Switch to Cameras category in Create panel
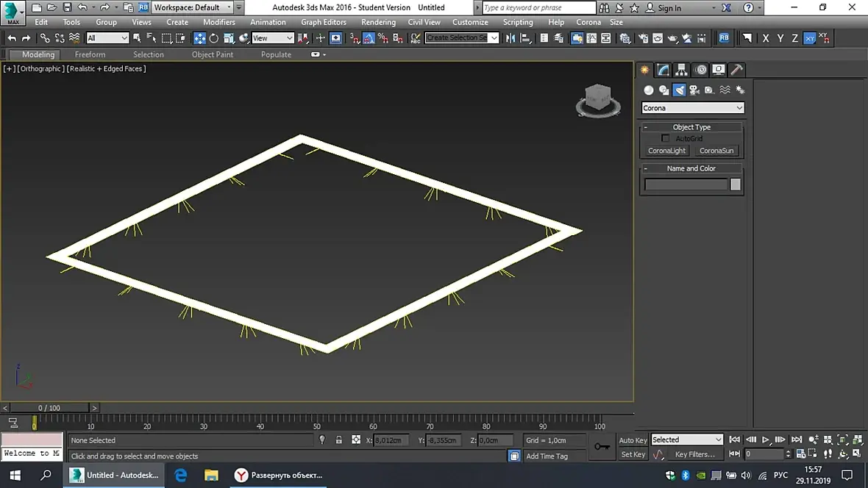Viewport: 868px width, 488px height. [x=694, y=90]
